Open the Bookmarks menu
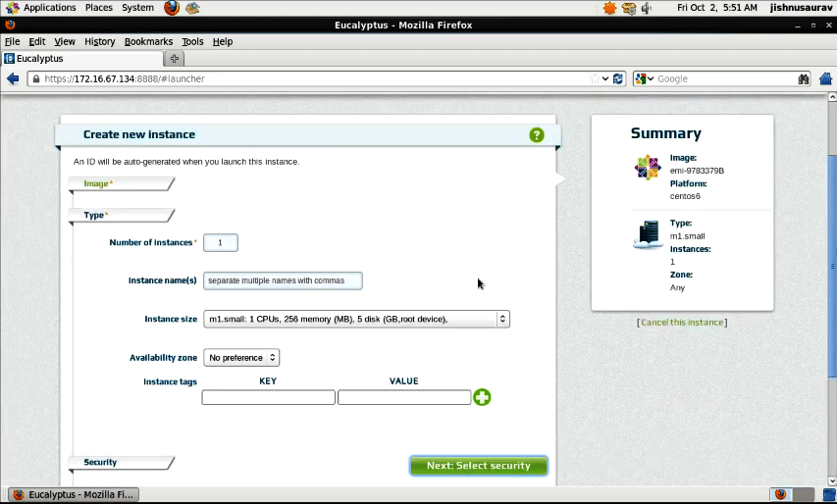Screen dimensions: 837x504 click(148, 42)
